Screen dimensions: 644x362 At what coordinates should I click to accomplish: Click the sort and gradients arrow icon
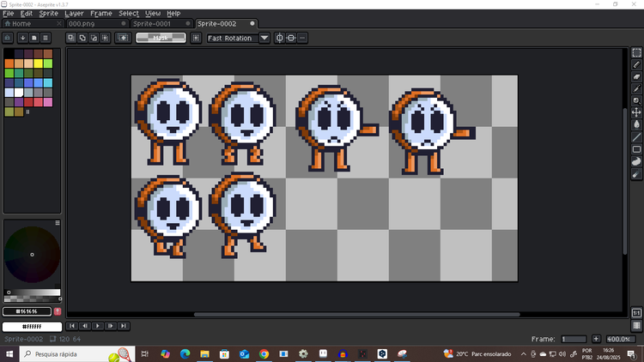point(22,38)
